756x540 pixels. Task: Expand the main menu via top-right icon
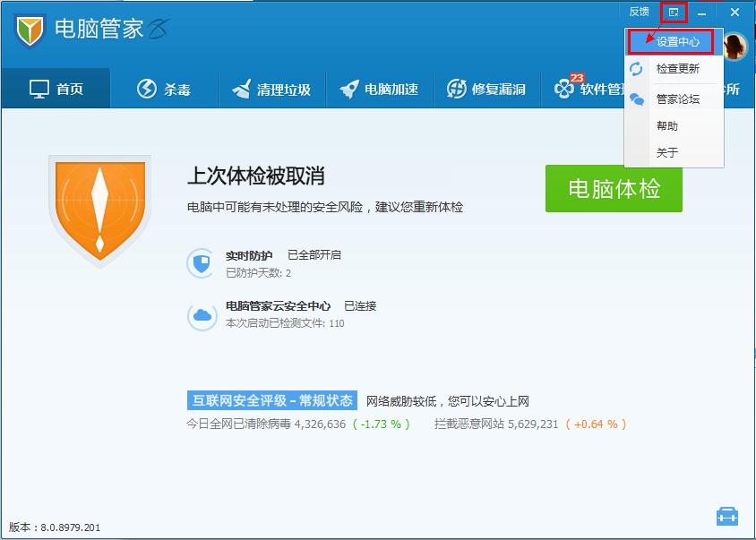point(672,12)
